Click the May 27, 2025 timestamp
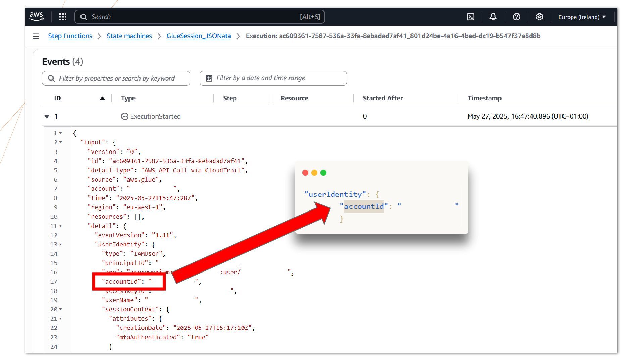This screenshot has height=362, width=644. tap(528, 116)
